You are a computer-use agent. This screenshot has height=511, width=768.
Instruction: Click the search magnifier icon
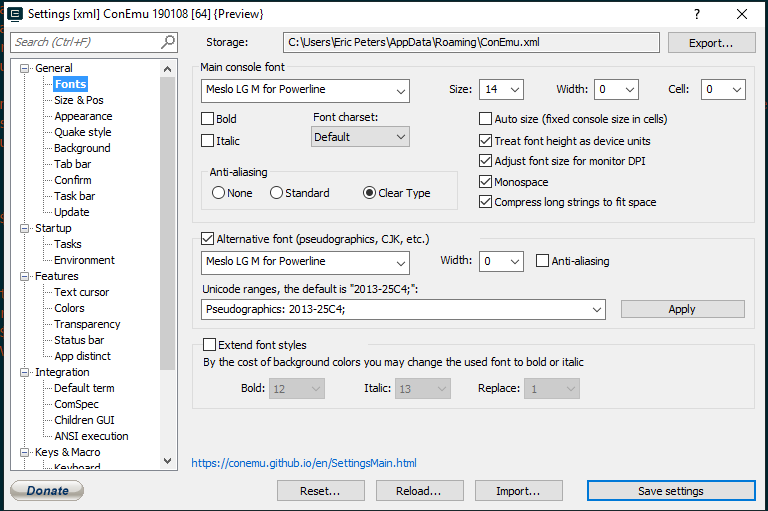[x=168, y=42]
